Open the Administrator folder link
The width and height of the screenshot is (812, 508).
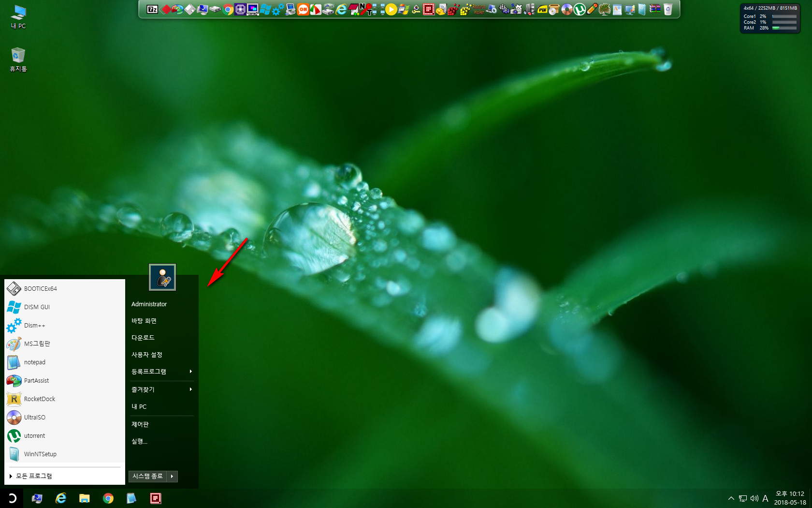click(149, 304)
